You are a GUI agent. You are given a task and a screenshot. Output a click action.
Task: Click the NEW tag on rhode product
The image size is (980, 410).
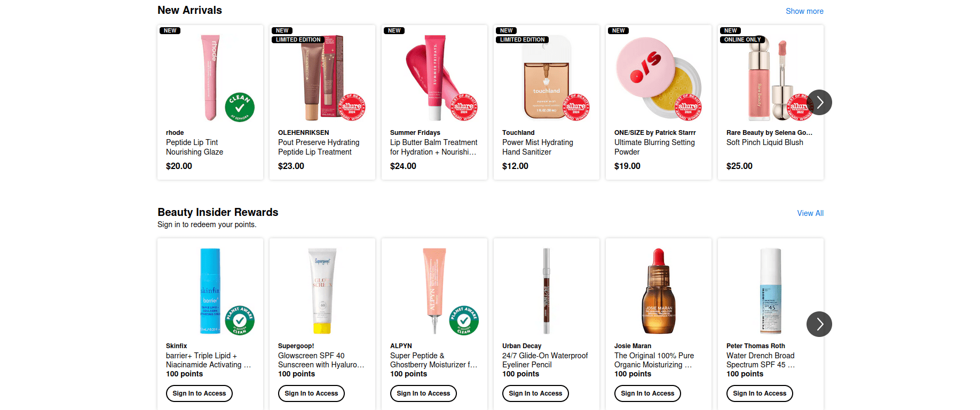point(170,31)
